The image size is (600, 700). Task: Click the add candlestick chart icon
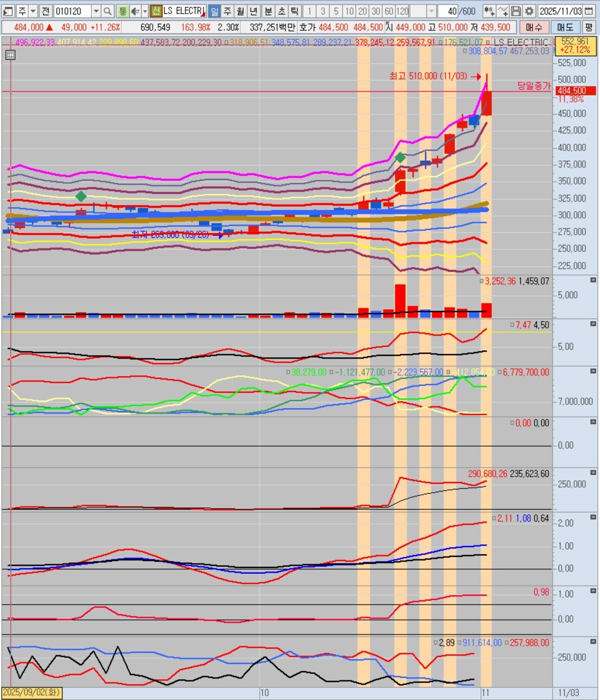[489, 11]
